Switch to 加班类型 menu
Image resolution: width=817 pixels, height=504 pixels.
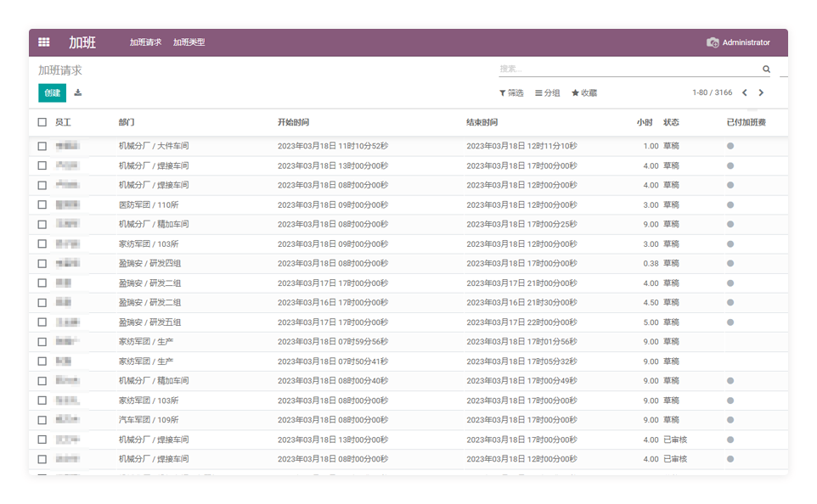[x=189, y=42]
